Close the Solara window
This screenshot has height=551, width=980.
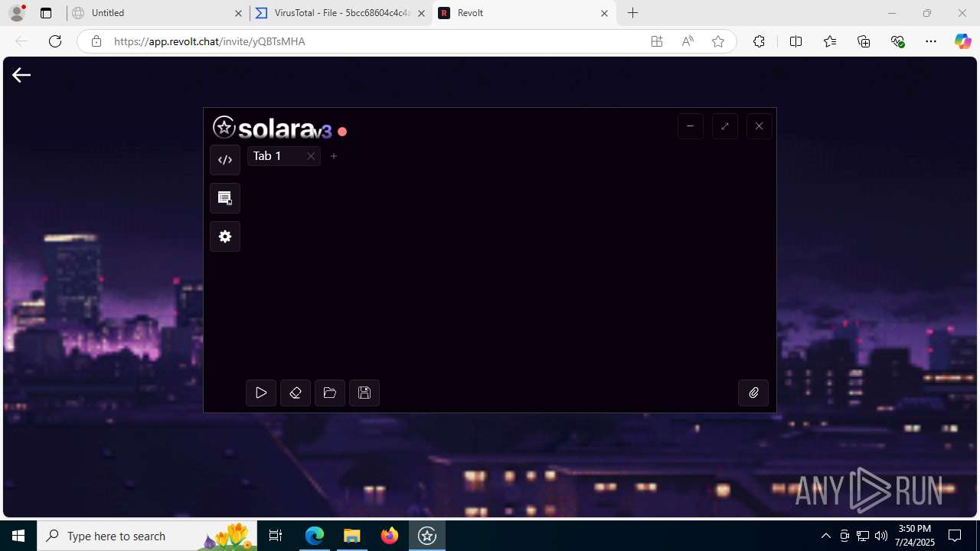(759, 126)
